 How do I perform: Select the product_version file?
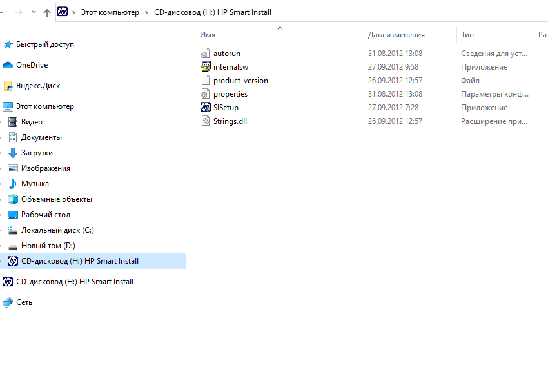[240, 81]
